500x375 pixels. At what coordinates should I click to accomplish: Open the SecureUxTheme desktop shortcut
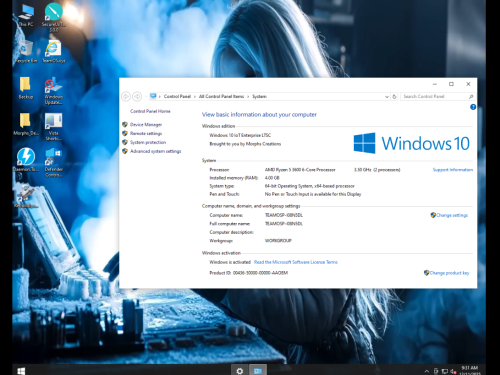click(54, 17)
